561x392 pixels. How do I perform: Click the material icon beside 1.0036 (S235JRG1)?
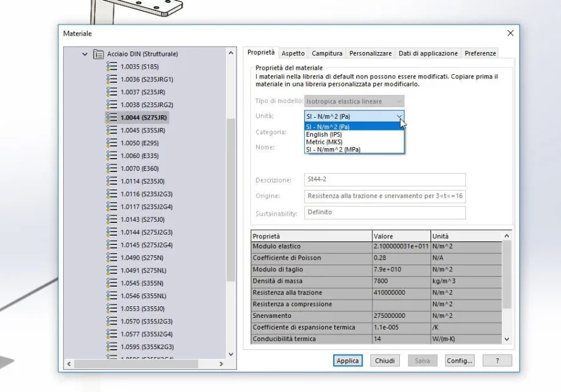pos(111,79)
